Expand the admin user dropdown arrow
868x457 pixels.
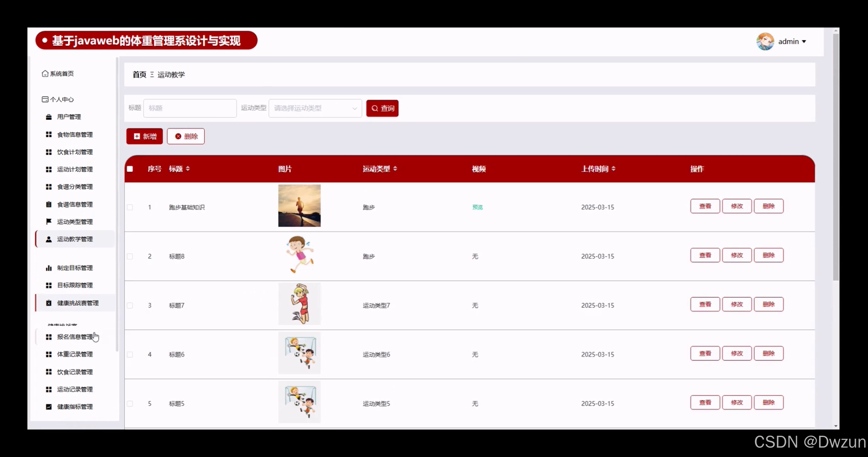tap(804, 42)
